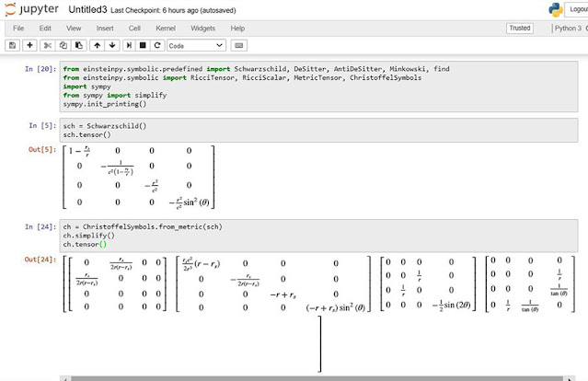
Task: Click the Jupyter logo
Action: click(x=32, y=9)
